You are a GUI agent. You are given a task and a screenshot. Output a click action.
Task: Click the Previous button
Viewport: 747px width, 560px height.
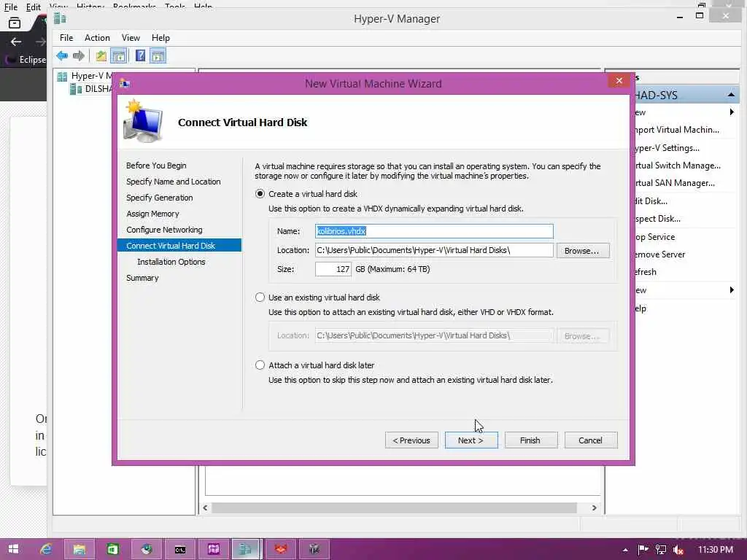[411, 440]
